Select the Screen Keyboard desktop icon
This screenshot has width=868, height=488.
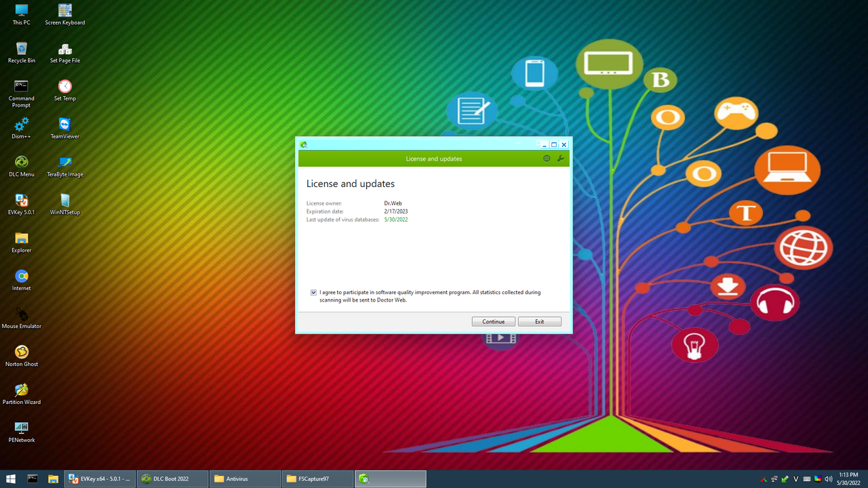65,14
